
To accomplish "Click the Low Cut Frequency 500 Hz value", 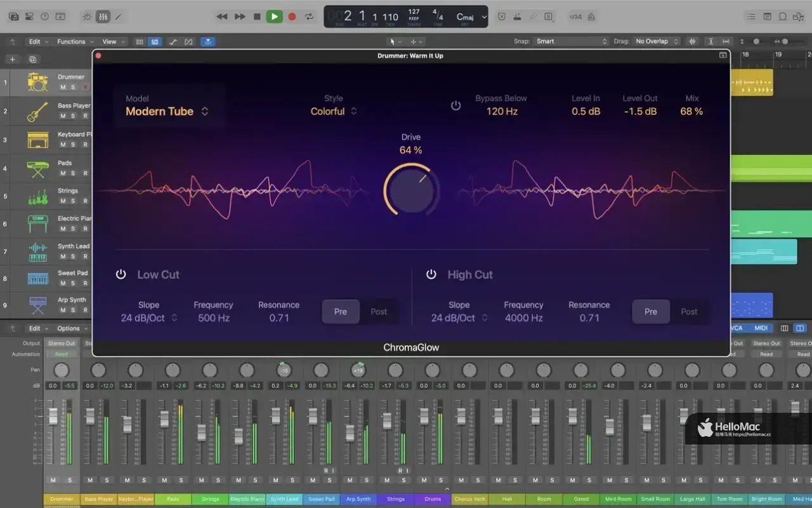I will click(x=214, y=317).
